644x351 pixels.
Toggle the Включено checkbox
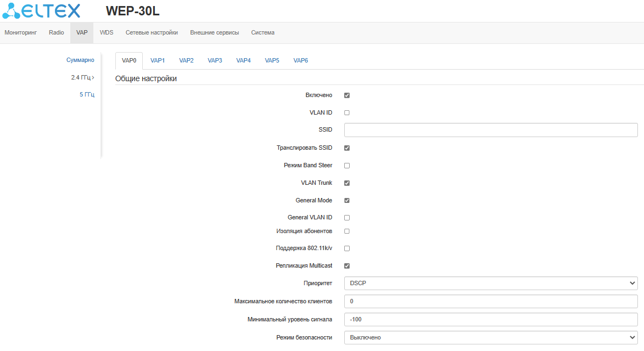coord(347,95)
